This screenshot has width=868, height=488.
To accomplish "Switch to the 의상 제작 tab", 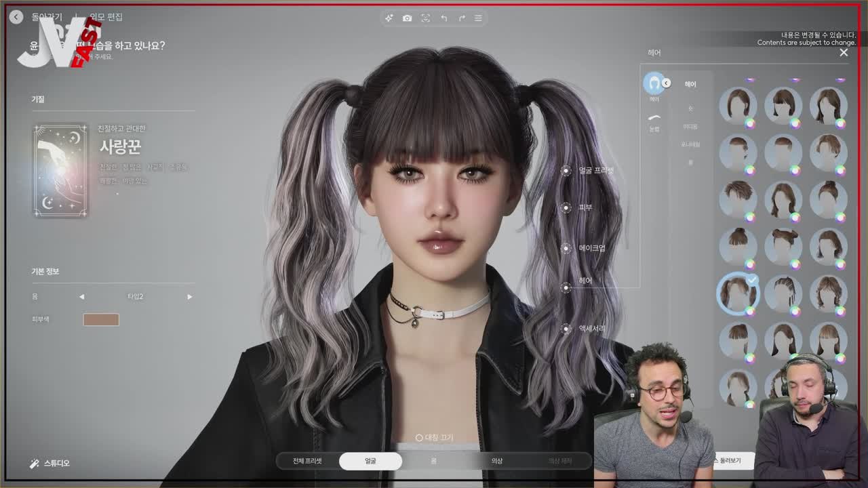I will tap(560, 461).
